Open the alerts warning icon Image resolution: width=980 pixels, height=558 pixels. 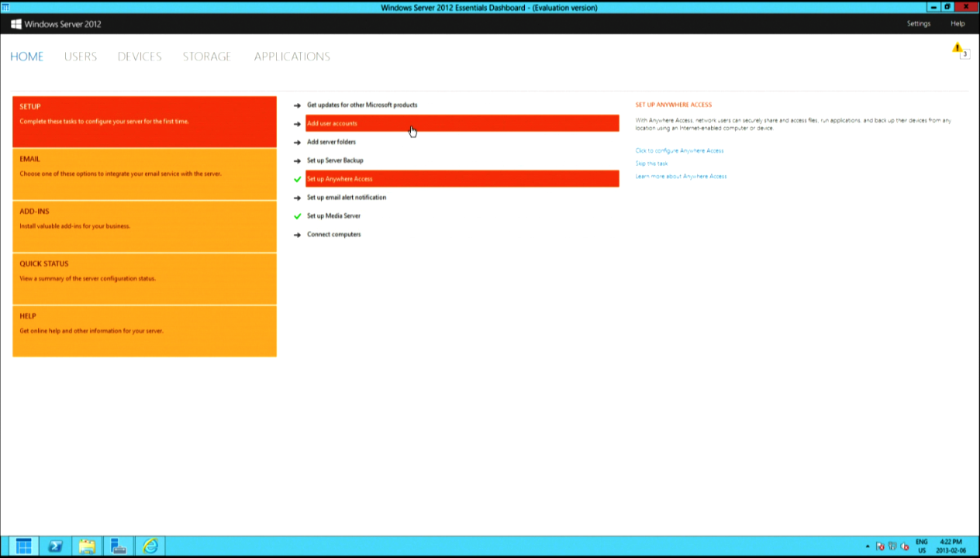tap(958, 49)
